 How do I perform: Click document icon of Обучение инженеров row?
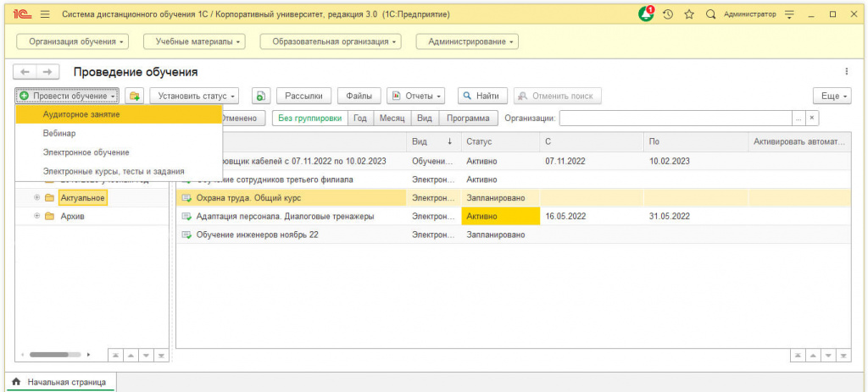coord(187,235)
